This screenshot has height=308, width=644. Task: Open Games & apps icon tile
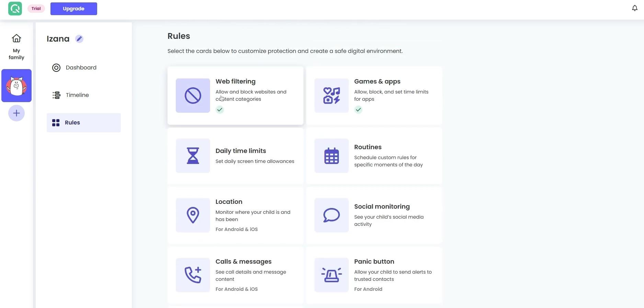332,96
